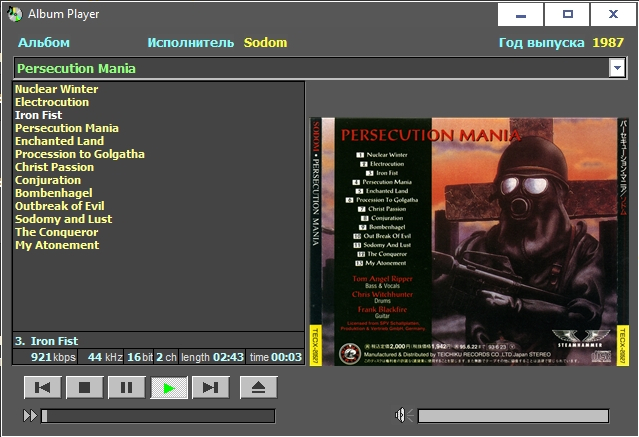The height and width of the screenshot is (437, 639).
Task: Play the track Electrocution
Action: pyautogui.click(x=52, y=102)
